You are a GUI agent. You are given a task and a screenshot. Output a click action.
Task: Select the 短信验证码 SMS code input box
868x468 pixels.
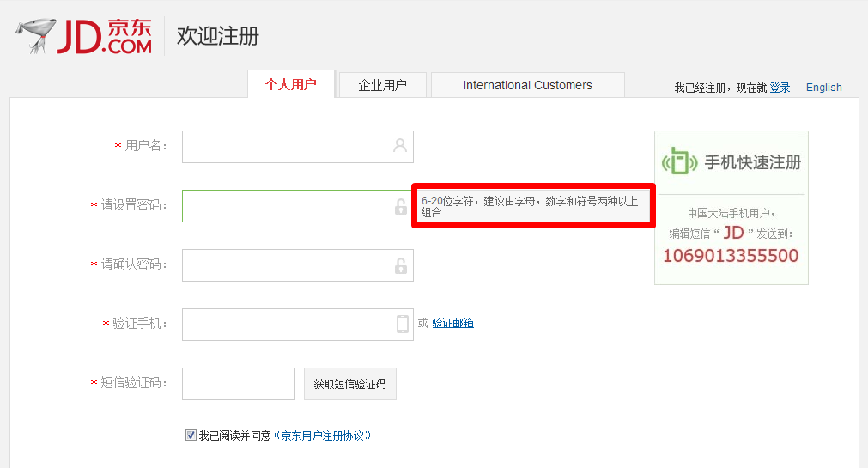pos(238,384)
